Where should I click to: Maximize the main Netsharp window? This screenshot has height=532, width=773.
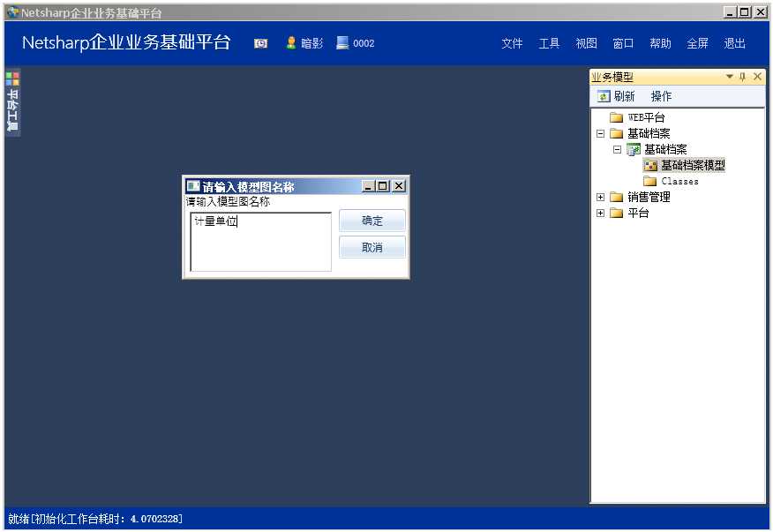pyautogui.click(x=745, y=11)
